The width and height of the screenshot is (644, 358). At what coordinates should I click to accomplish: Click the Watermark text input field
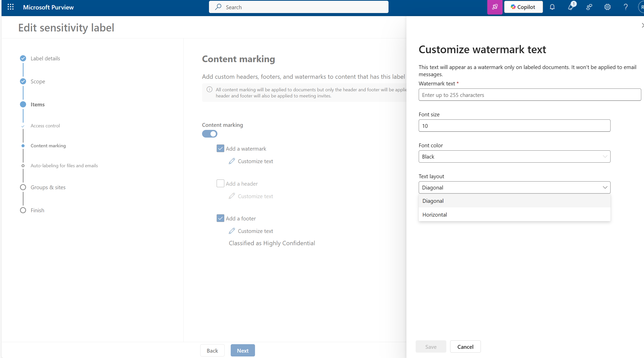click(x=529, y=95)
